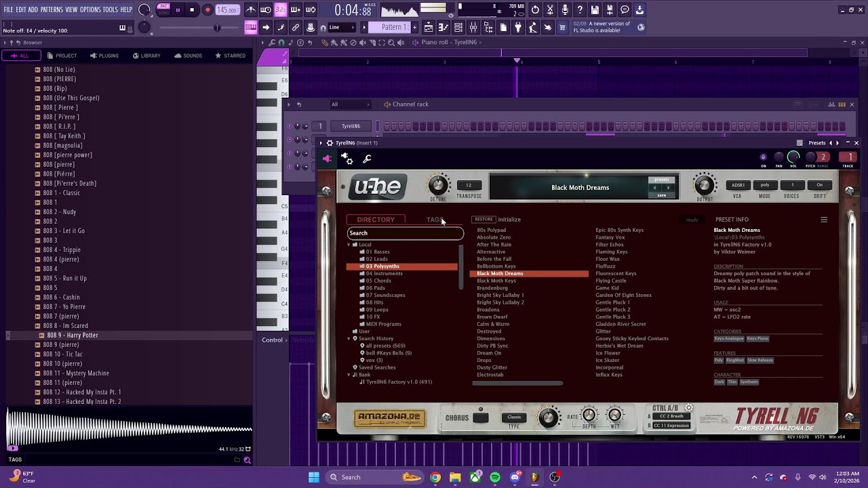
Task: Click the browser search magnifier icon
Action: point(247,460)
